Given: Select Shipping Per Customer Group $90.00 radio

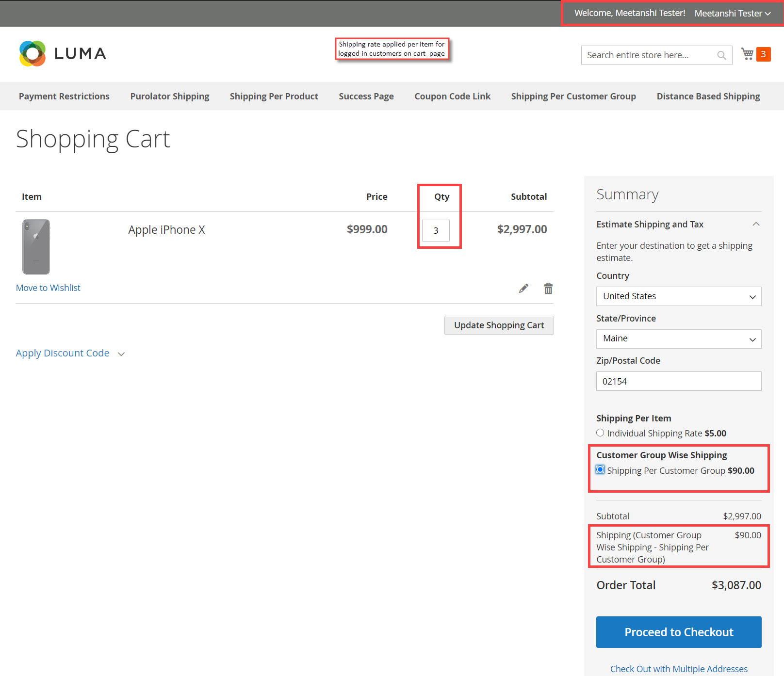Looking at the screenshot, I should pyautogui.click(x=600, y=469).
